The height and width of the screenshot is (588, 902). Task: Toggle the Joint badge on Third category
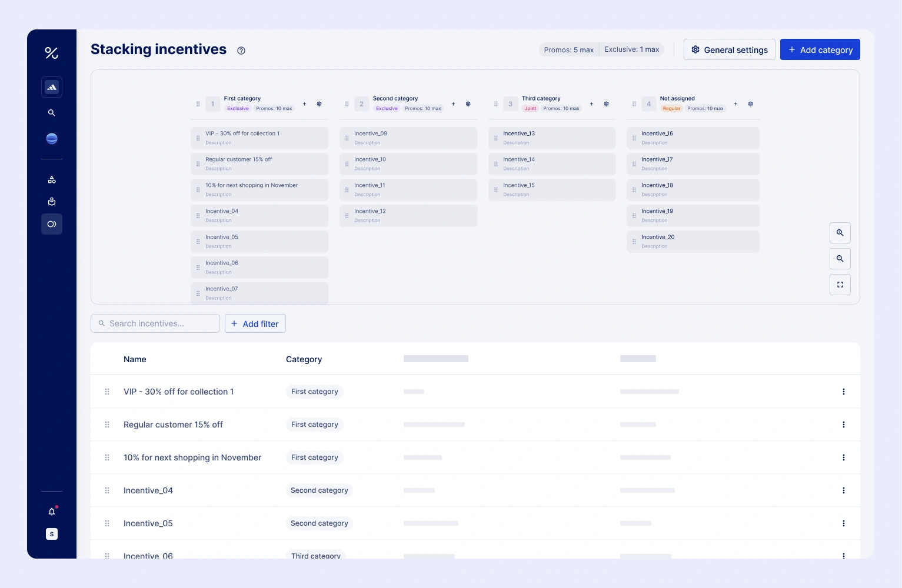pos(530,109)
